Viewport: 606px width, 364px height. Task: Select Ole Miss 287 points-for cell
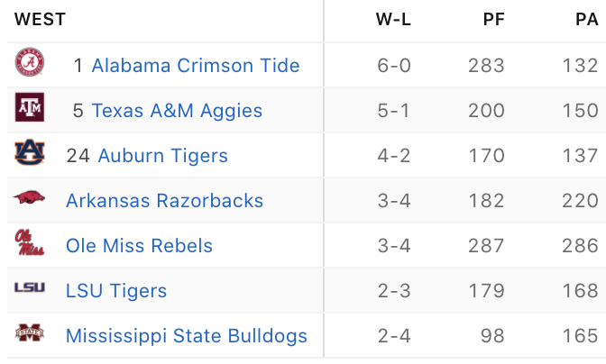coord(486,246)
